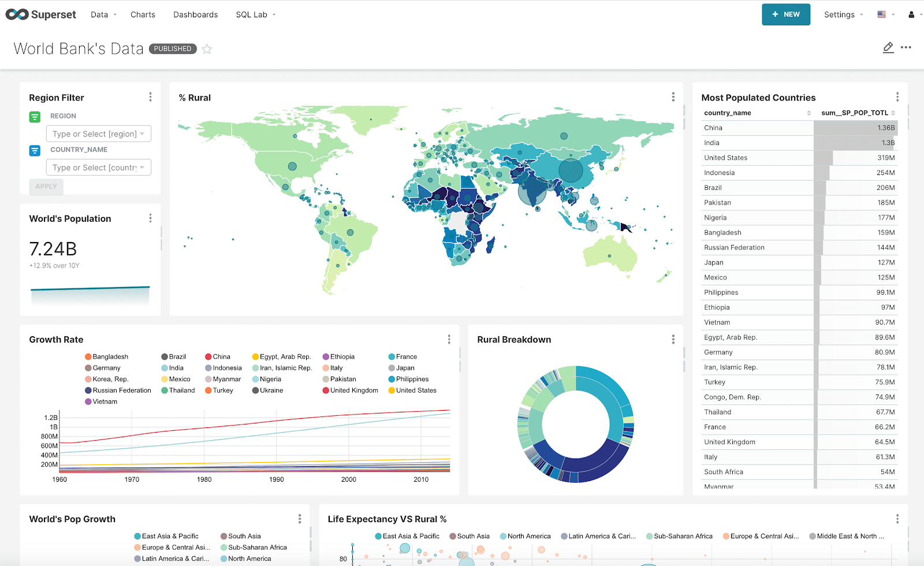This screenshot has width=924, height=566.
Task: Click the blue COUNTRY_NAME filter icon
Action: [35, 150]
